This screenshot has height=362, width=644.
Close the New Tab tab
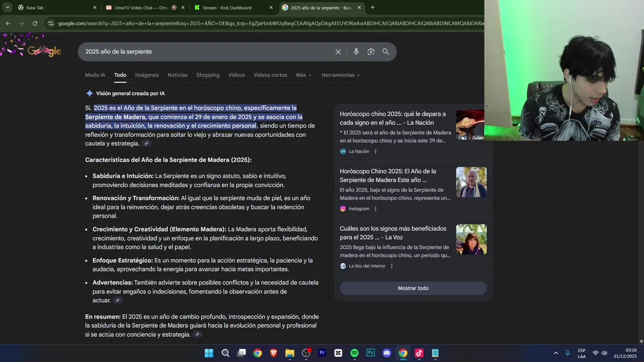coord(95,8)
